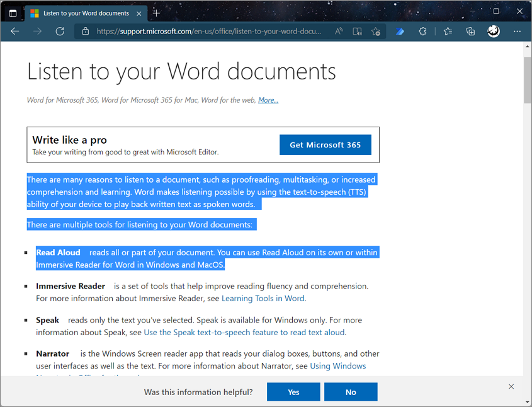Activate Read aloud in the address bar

click(x=338, y=31)
